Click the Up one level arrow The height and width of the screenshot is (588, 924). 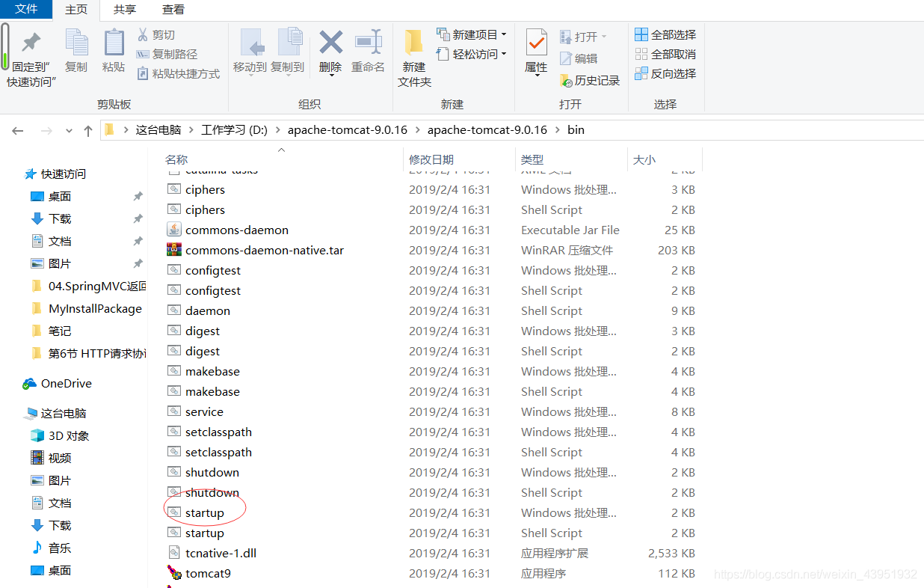point(88,130)
